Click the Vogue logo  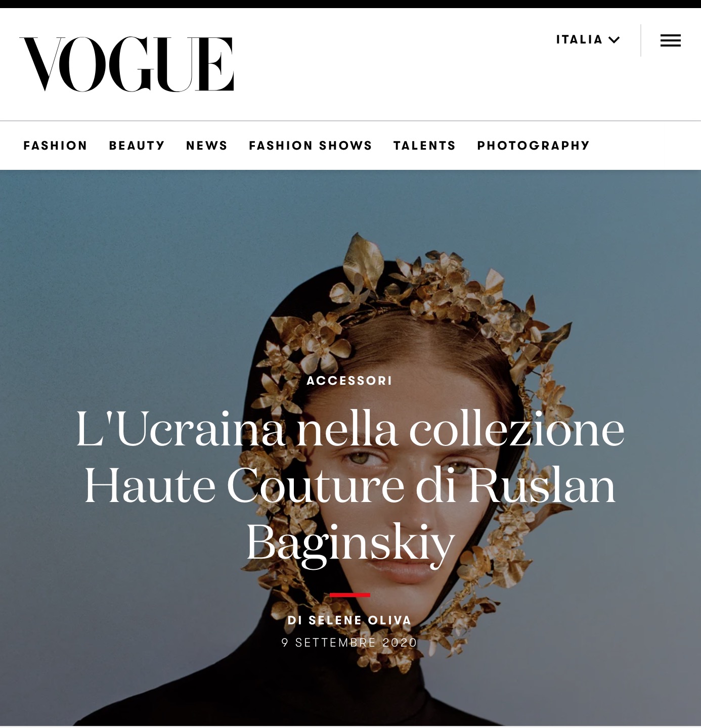(x=126, y=64)
